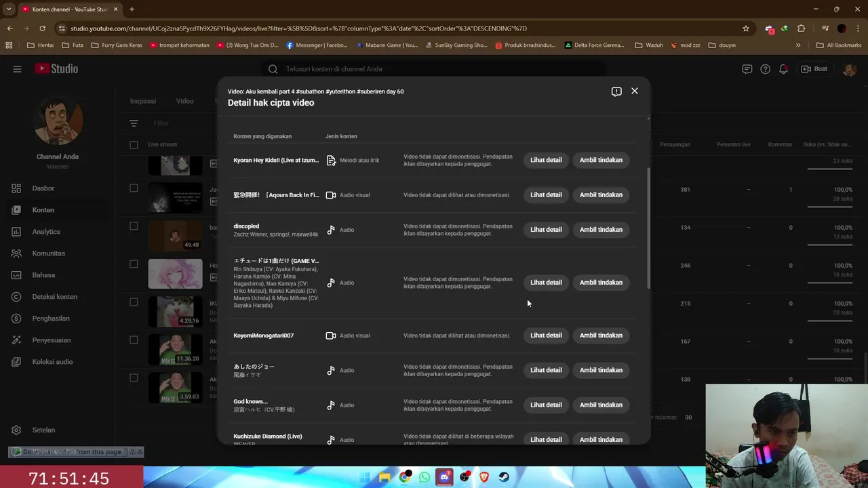Open the Waduh bookmark folder
The width and height of the screenshot is (868, 488).
[649, 45]
